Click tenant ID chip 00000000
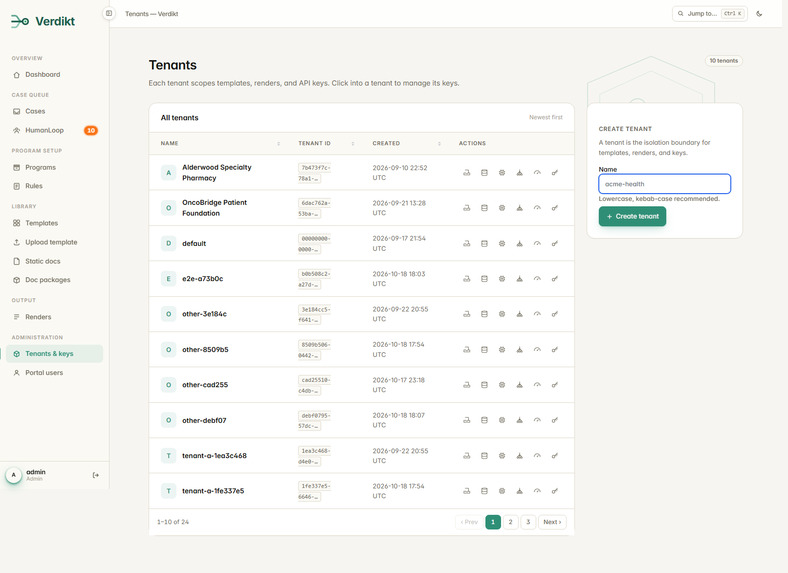 point(314,244)
